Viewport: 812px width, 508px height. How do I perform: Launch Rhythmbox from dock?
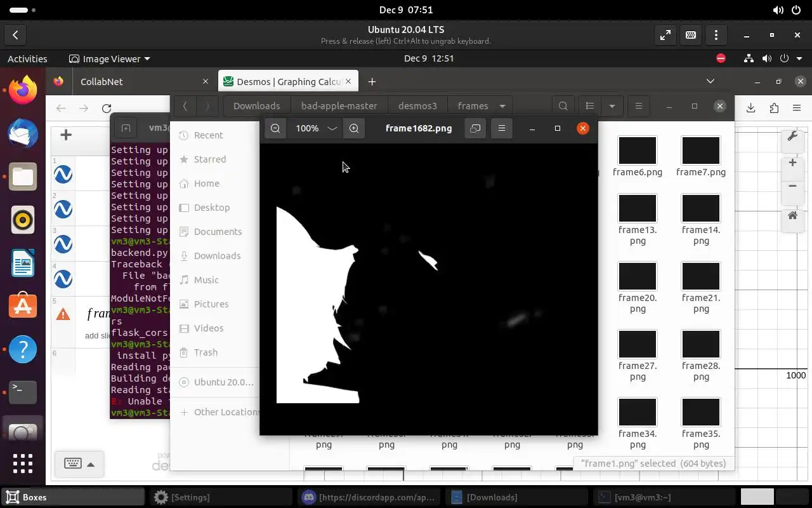(23, 220)
